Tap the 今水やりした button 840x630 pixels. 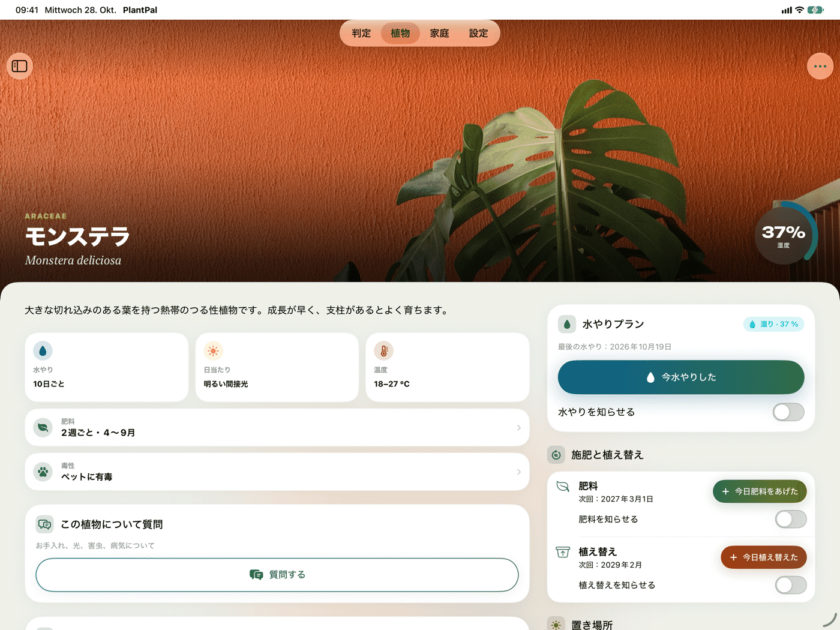click(x=681, y=377)
